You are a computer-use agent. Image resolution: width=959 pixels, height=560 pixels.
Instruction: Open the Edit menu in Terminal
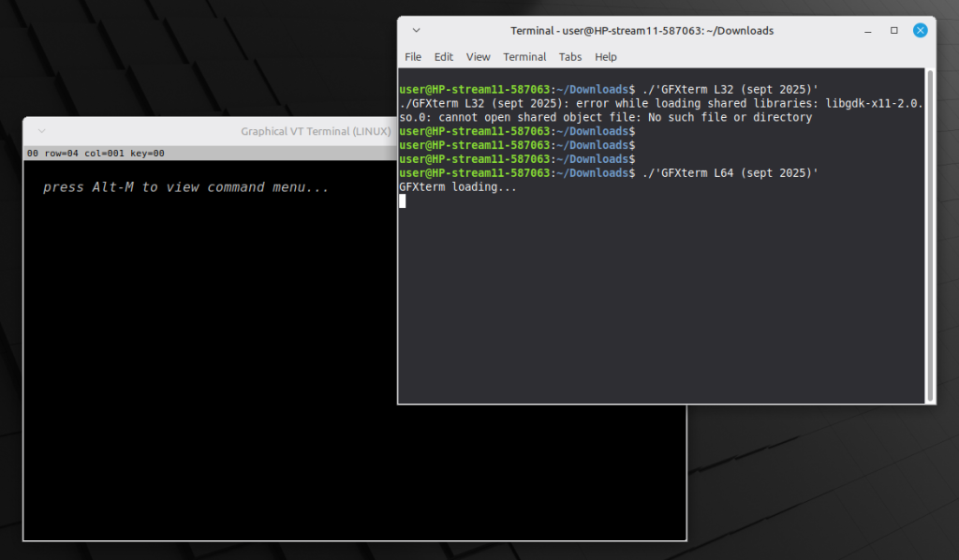(444, 57)
